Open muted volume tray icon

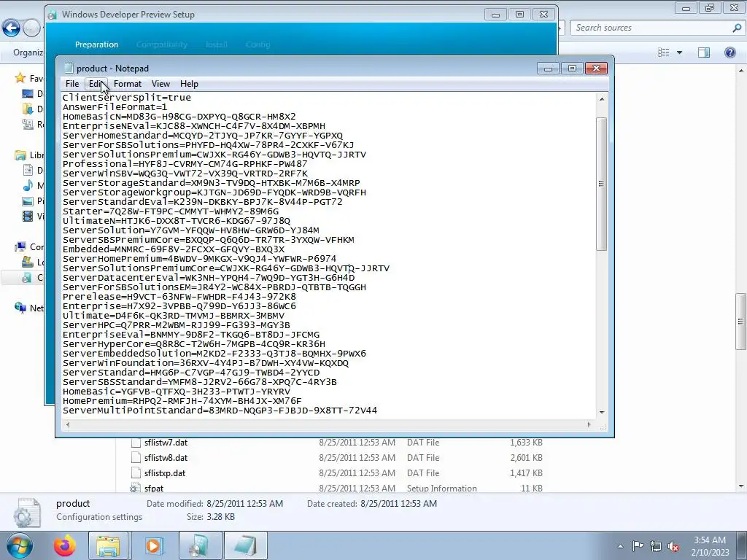(673, 546)
